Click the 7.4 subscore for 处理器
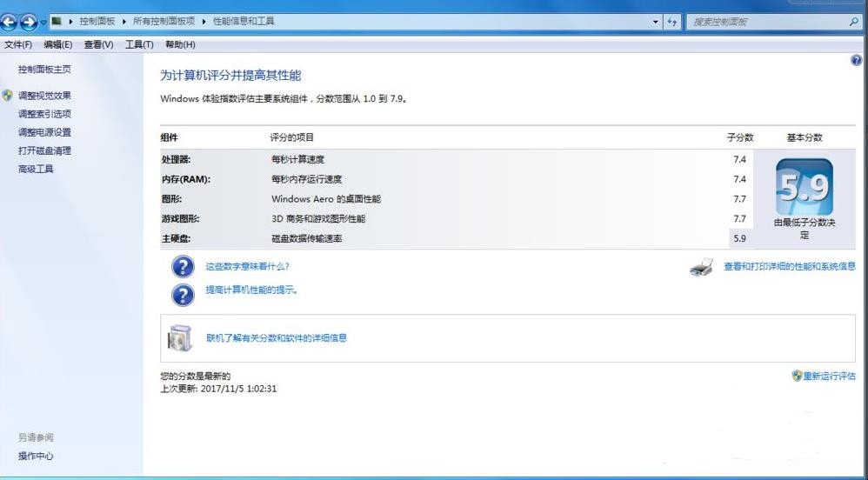The width and height of the screenshot is (868, 480). click(740, 159)
